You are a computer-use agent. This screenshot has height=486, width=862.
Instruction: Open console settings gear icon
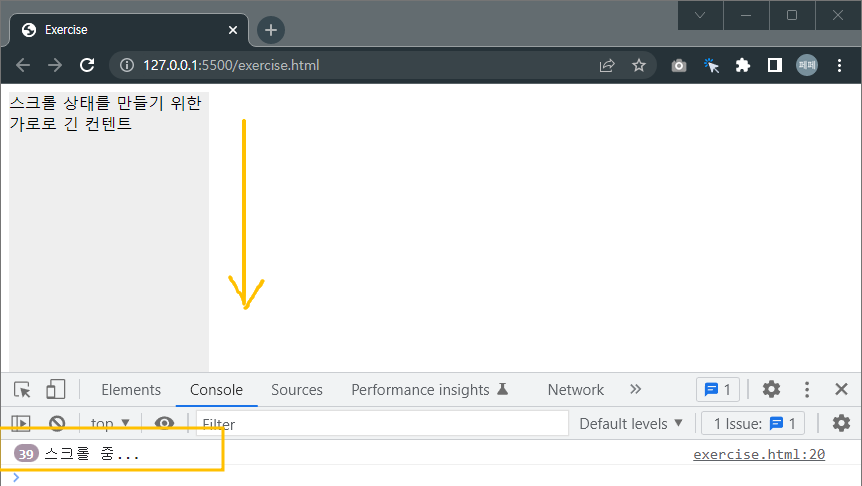841,423
